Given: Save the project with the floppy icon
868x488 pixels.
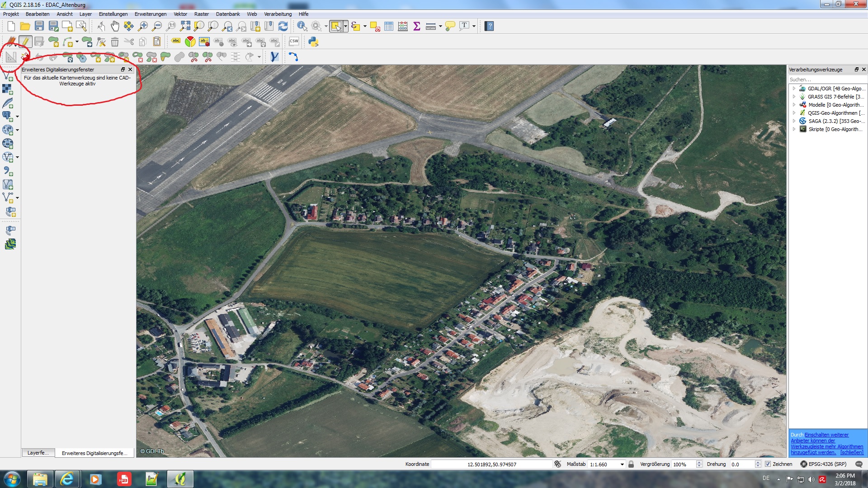Looking at the screenshot, I should coord(39,26).
